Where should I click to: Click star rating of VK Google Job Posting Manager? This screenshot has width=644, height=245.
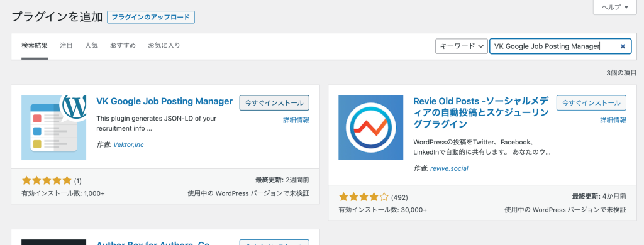[47, 180]
